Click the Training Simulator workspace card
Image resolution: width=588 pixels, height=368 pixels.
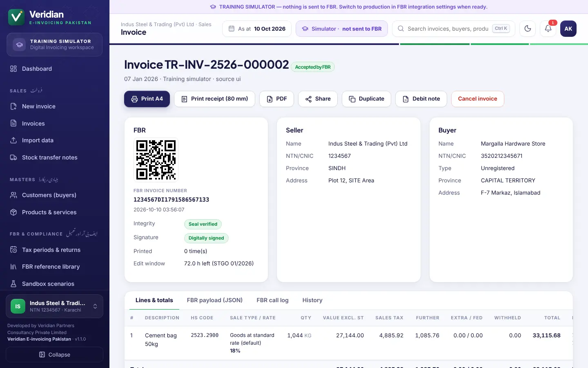(x=54, y=45)
